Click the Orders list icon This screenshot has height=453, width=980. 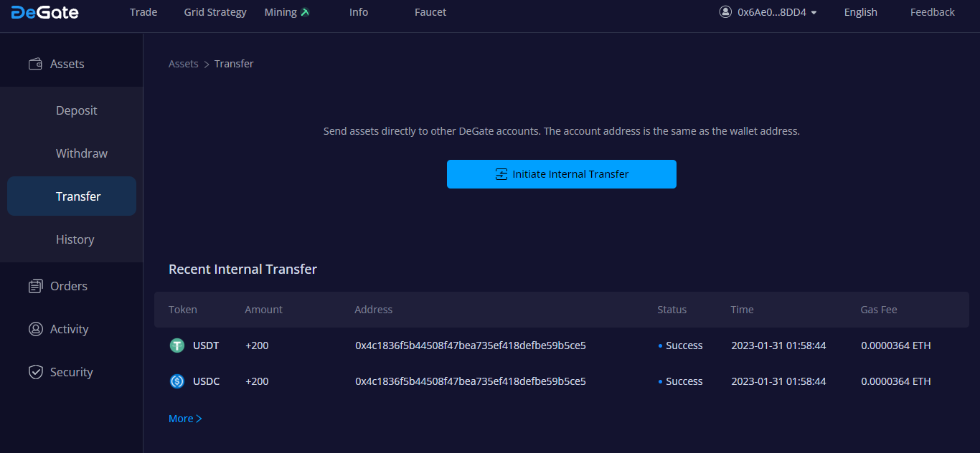[x=35, y=286]
